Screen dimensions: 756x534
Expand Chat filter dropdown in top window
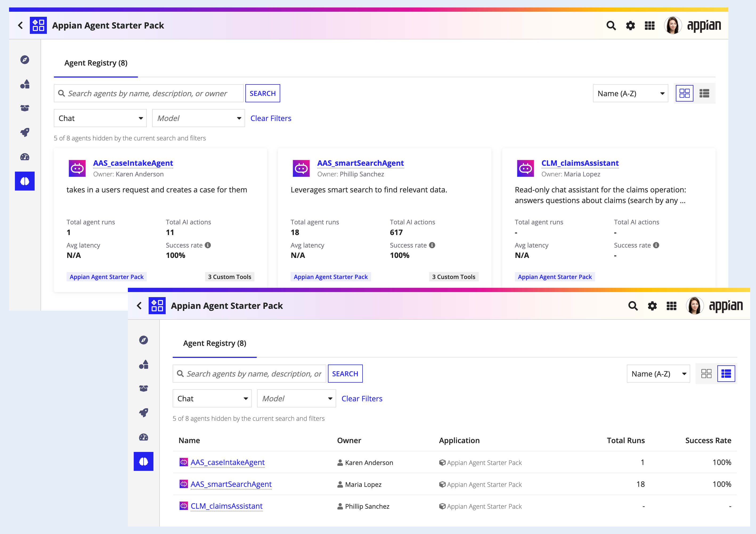pos(100,118)
